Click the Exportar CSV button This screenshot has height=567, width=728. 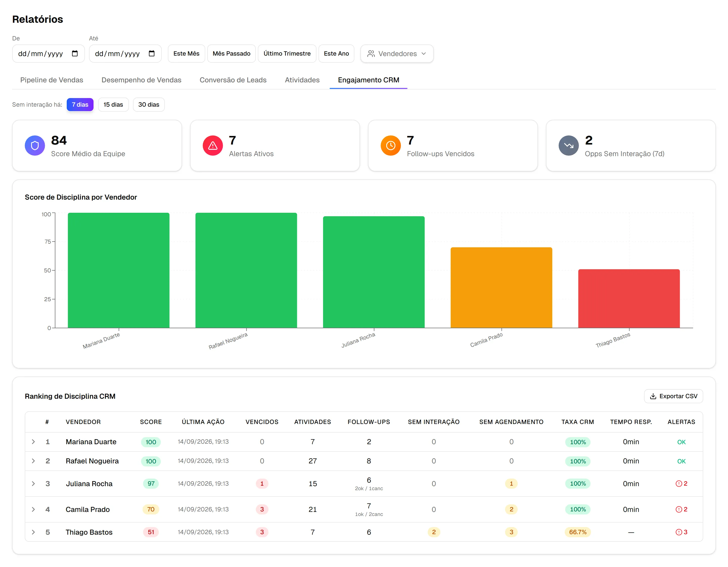point(673,396)
